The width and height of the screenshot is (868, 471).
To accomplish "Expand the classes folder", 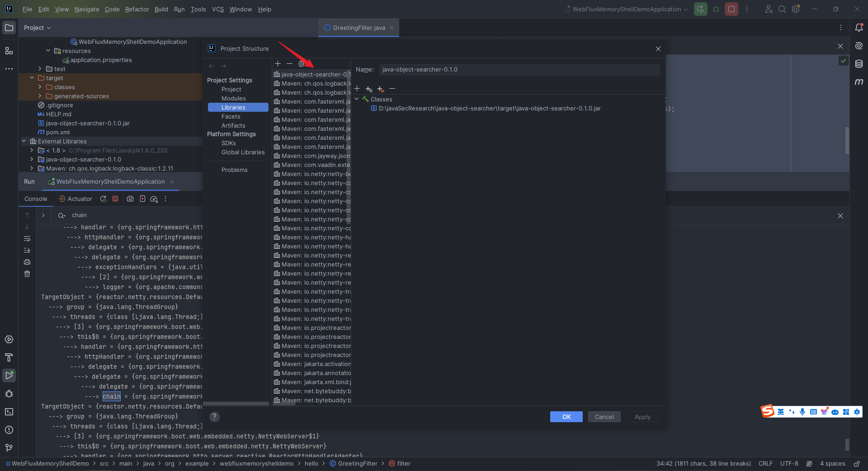I will point(40,87).
